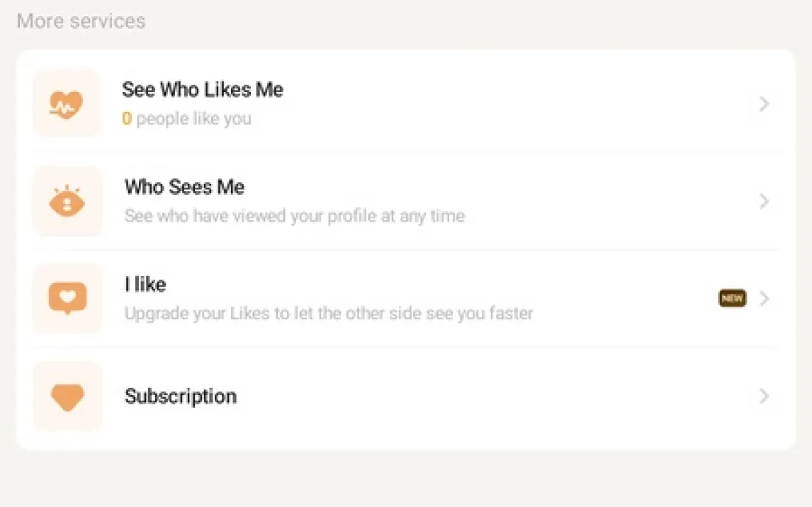Open the Subscription title
This screenshot has height=507, width=812.
(181, 396)
